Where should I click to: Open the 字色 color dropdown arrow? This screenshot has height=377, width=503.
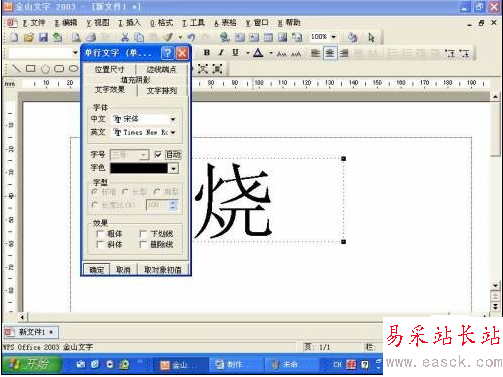[x=173, y=168]
